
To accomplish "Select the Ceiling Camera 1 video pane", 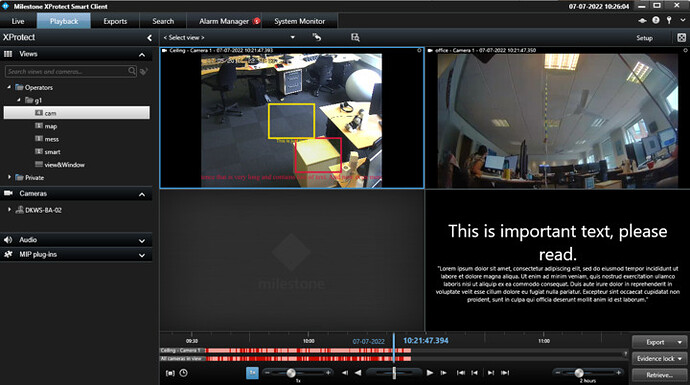I will [x=292, y=118].
